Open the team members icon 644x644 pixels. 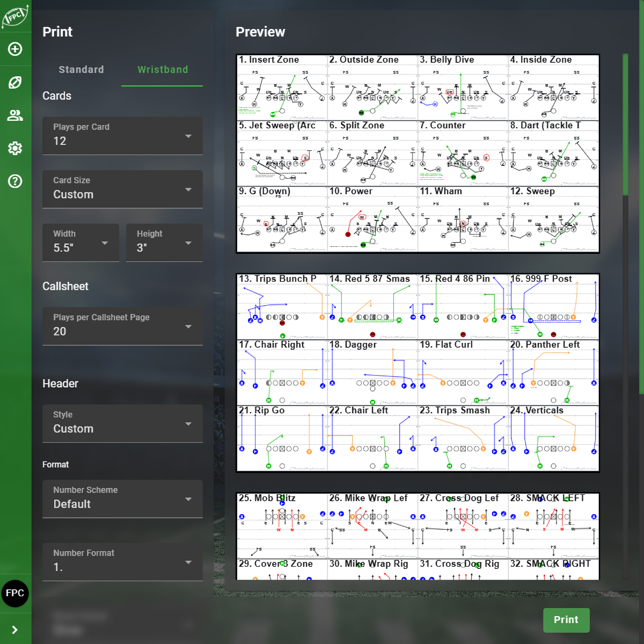[x=15, y=115]
